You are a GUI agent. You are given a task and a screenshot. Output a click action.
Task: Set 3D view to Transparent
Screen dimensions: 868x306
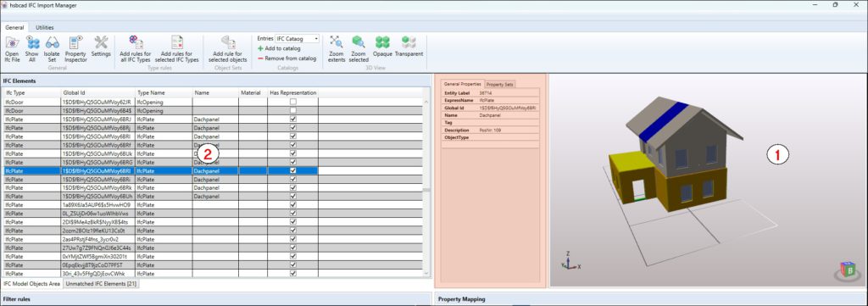click(x=409, y=47)
